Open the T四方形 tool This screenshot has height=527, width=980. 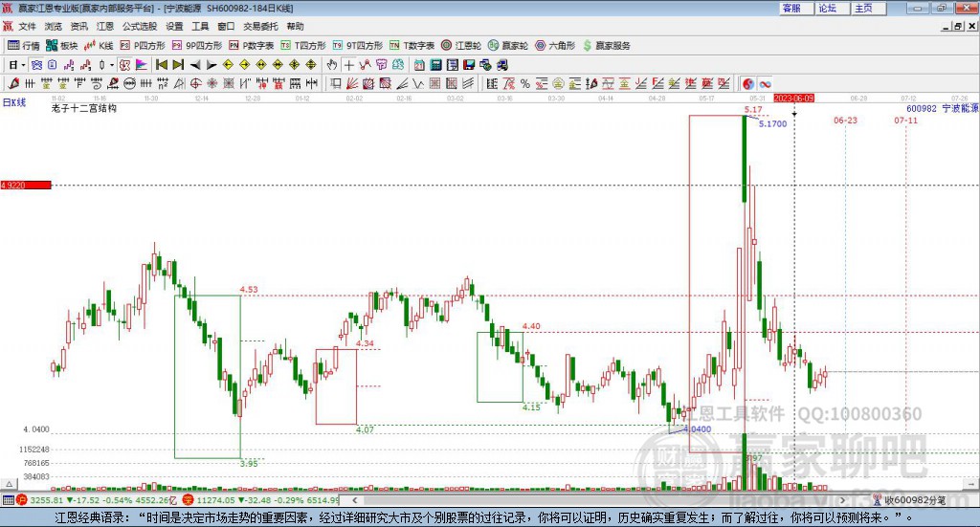(303, 46)
